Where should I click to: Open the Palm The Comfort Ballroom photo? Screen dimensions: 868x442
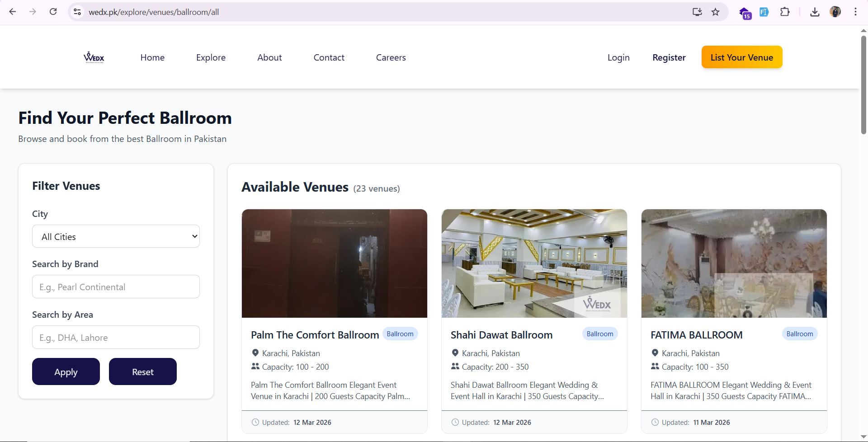pyautogui.click(x=335, y=263)
